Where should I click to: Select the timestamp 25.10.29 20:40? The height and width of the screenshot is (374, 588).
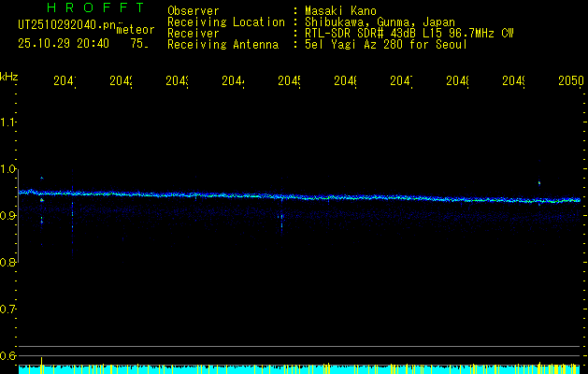(x=64, y=44)
